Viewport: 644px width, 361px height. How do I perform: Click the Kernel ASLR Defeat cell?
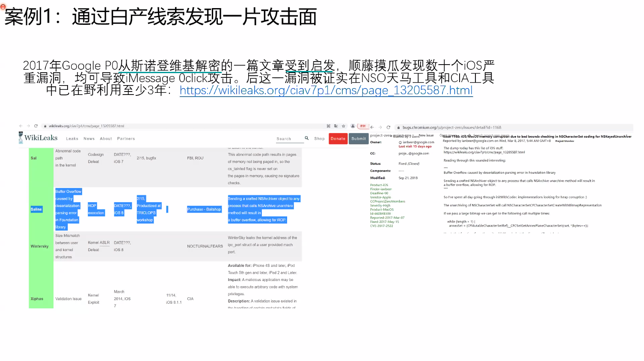[x=99, y=246]
